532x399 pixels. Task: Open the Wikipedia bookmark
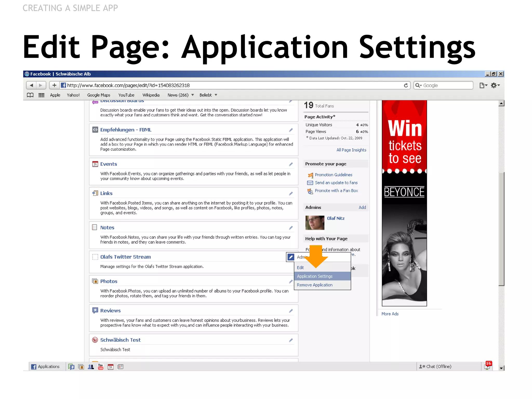[151, 95]
